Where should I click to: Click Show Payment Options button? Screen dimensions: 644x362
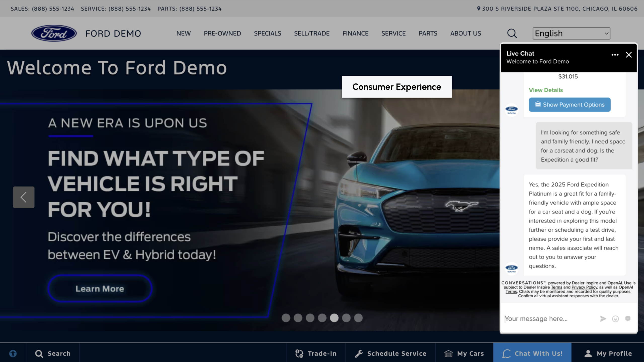570,105
